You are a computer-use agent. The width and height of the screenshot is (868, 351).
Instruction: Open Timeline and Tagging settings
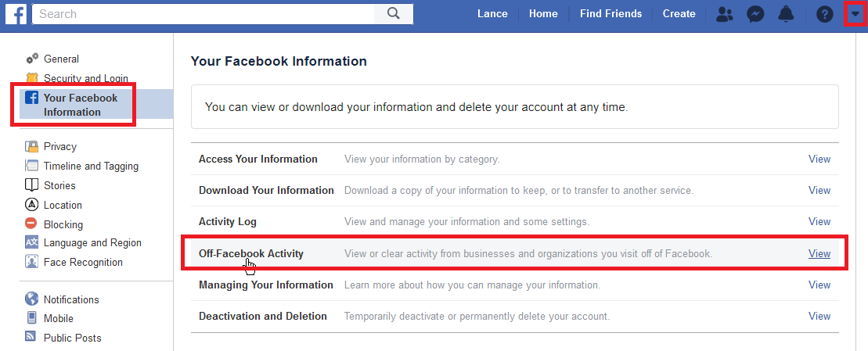pos(91,166)
